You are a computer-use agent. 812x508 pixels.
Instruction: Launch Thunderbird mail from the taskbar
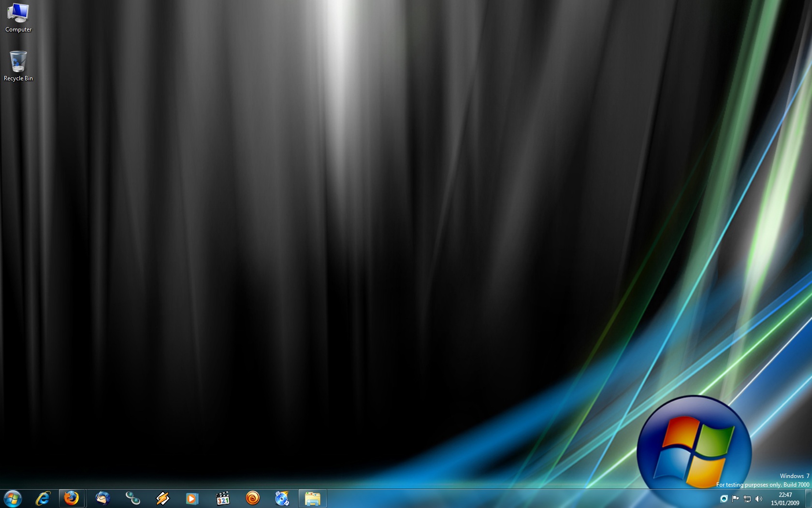click(x=102, y=498)
